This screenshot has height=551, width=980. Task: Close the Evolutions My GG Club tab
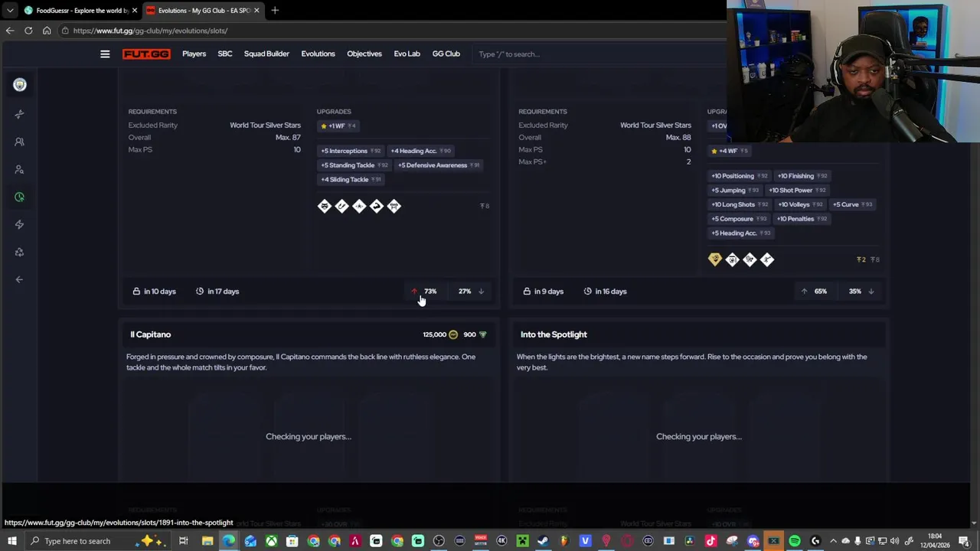pyautogui.click(x=256, y=10)
